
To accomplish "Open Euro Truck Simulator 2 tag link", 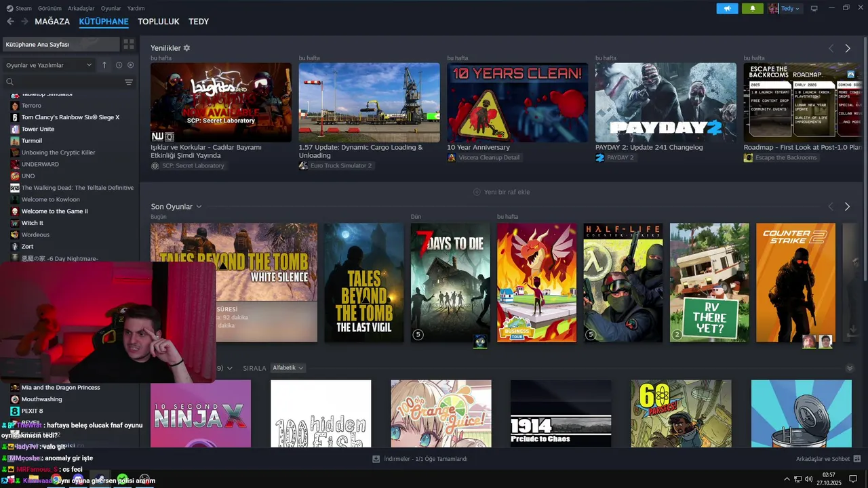I will tap(336, 165).
